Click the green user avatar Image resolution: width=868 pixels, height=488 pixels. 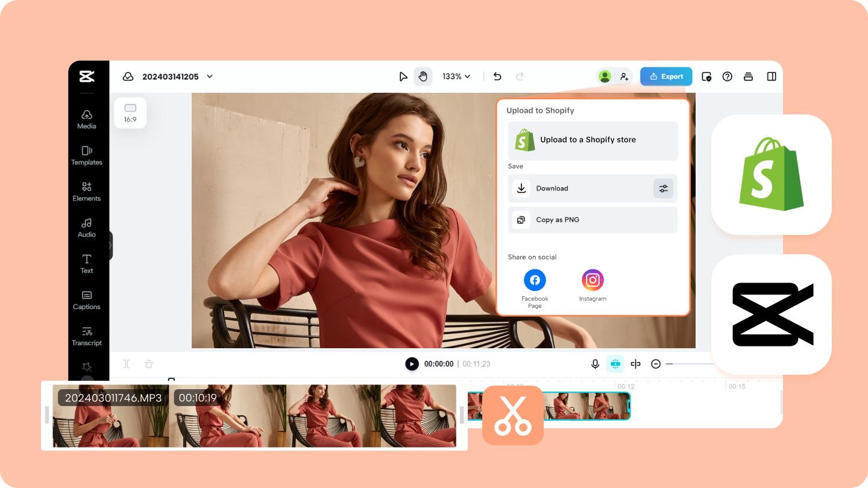point(605,77)
